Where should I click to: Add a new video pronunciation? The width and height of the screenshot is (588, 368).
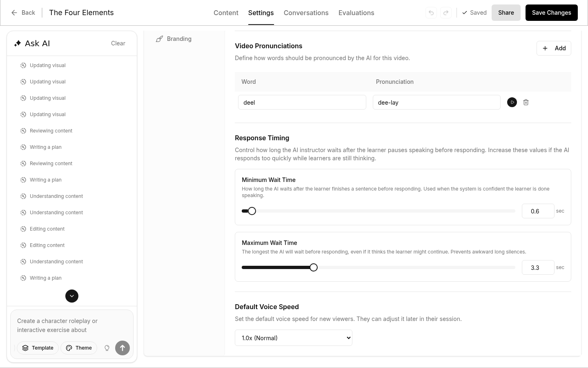(553, 48)
